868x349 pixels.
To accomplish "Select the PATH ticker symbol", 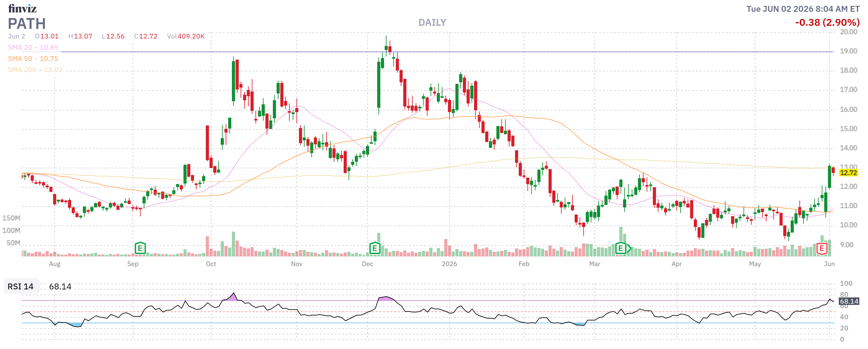I will coord(27,24).
